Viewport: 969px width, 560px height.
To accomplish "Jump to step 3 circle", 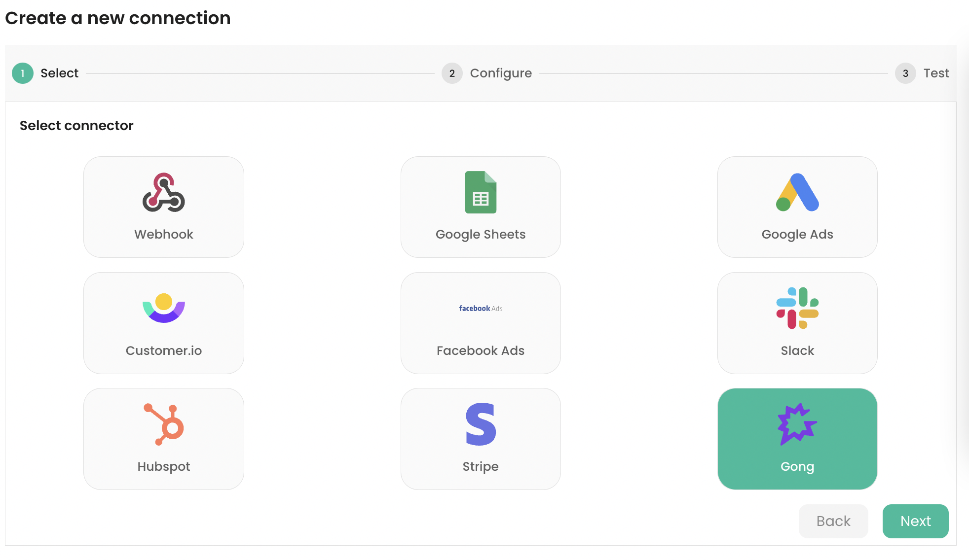I will (905, 73).
